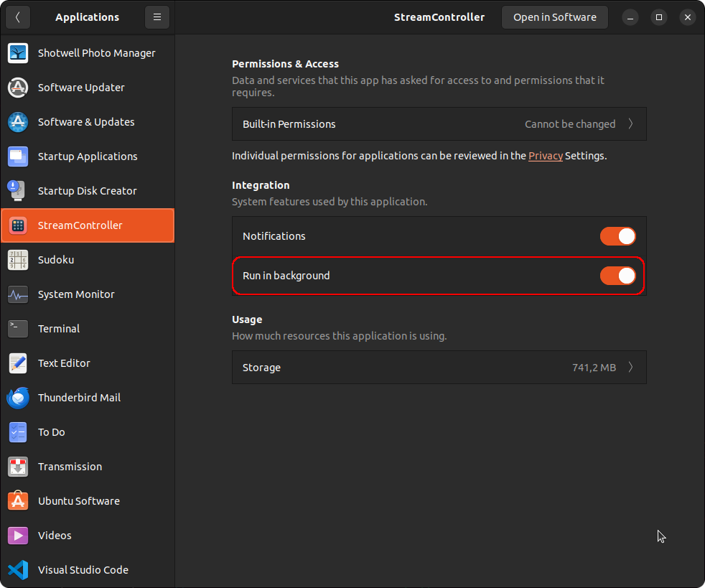Click the Startup Applications icon

(x=18, y=157)
